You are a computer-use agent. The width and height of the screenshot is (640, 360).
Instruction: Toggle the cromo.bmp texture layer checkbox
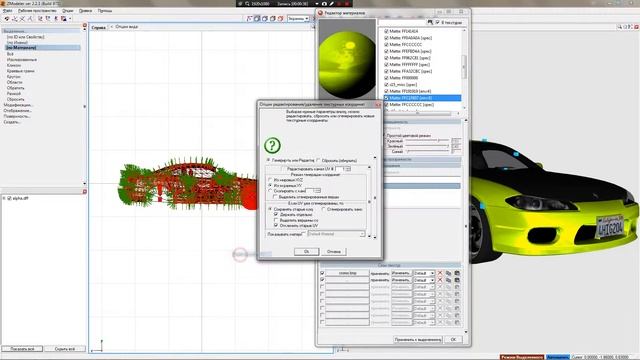[x=322, y=273]
